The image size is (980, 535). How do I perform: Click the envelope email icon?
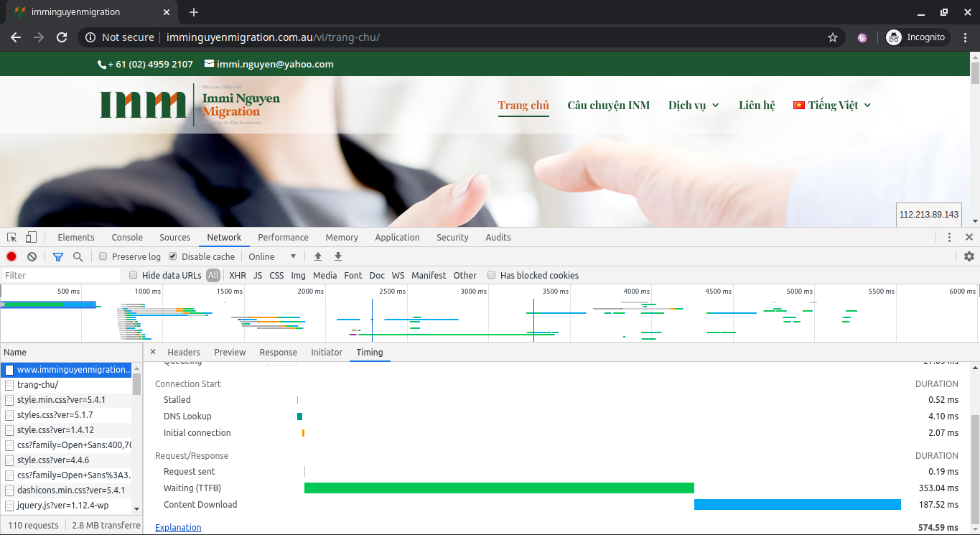[x=209, y=64]
